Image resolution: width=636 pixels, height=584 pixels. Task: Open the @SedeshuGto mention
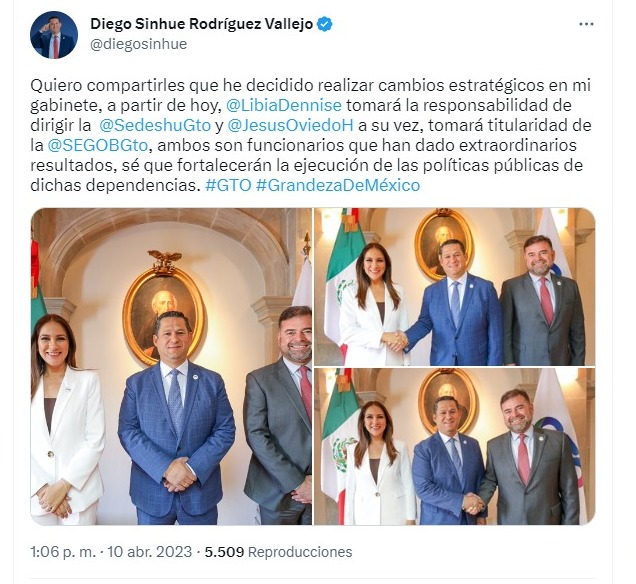(155, 125)
